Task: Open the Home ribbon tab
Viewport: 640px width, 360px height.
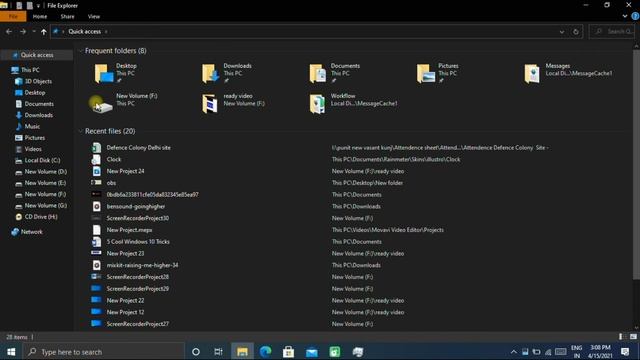Action: [x=40, y=16]
